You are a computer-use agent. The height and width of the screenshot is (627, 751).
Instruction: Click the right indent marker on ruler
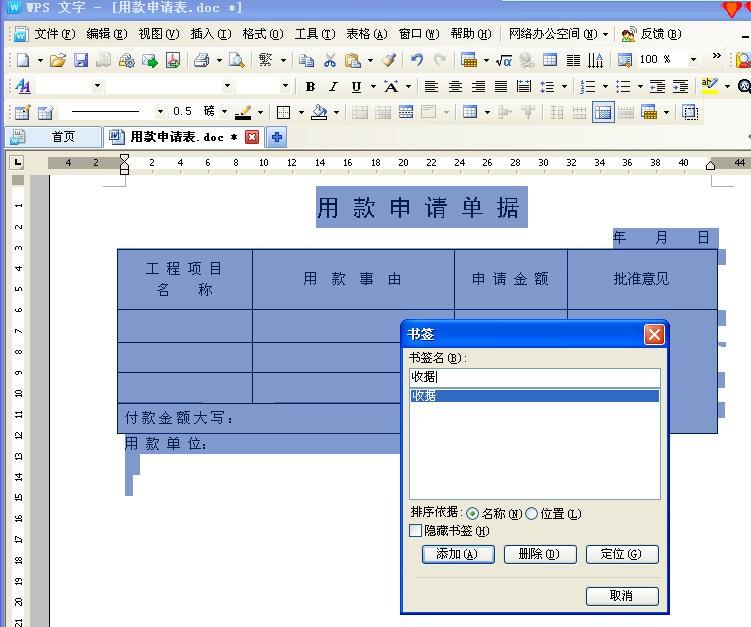[710, 166]
